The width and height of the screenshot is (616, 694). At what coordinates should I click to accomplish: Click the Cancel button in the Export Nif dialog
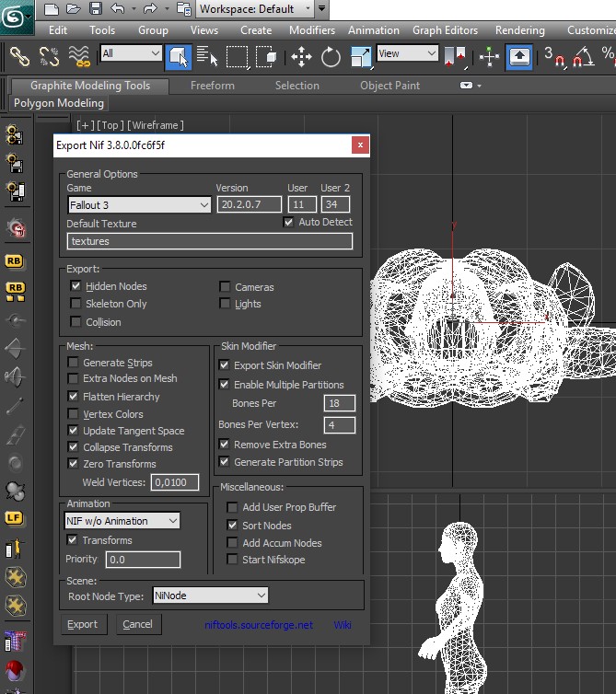(138, 624)
